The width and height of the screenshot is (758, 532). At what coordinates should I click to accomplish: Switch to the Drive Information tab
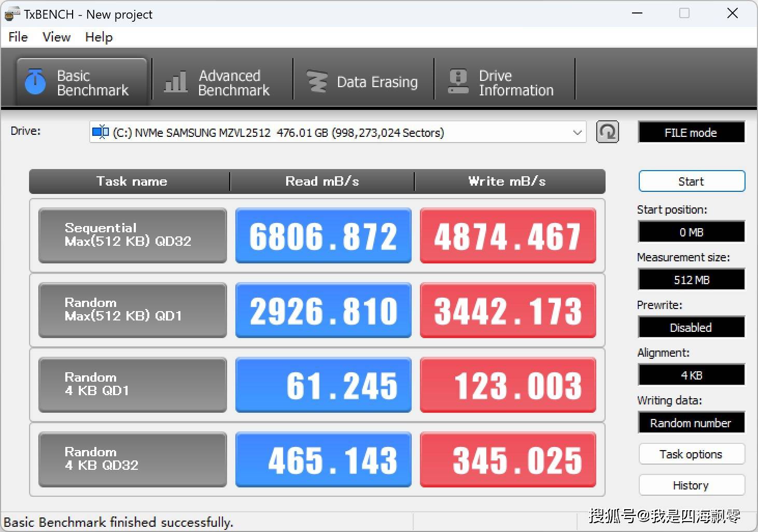[x=506, y=81]
